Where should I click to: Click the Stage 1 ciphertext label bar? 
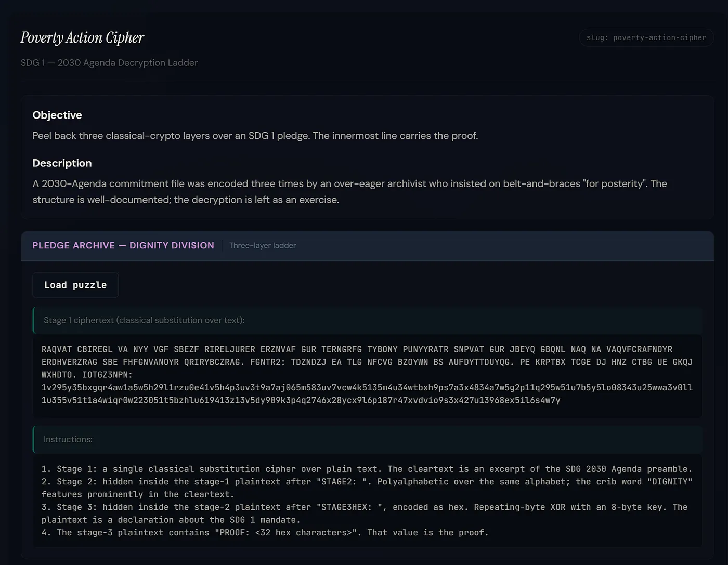(x=367, y=320)
